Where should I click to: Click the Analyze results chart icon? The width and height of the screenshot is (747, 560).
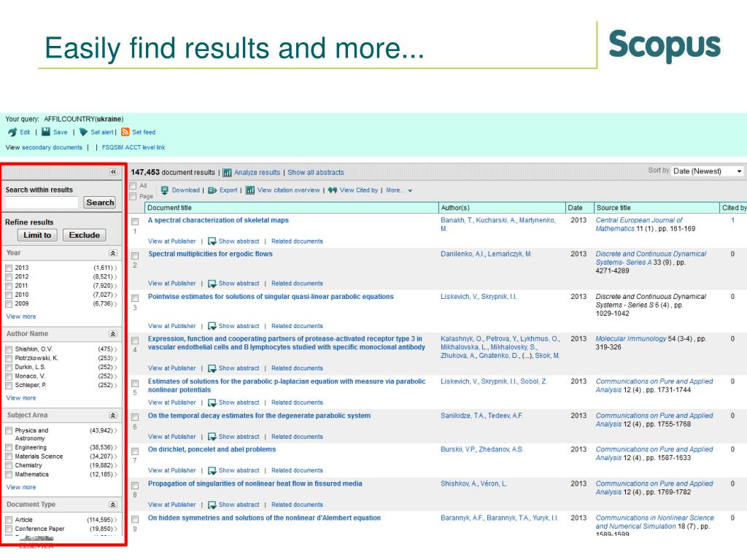pyautogui.click(x=228, y=172)
